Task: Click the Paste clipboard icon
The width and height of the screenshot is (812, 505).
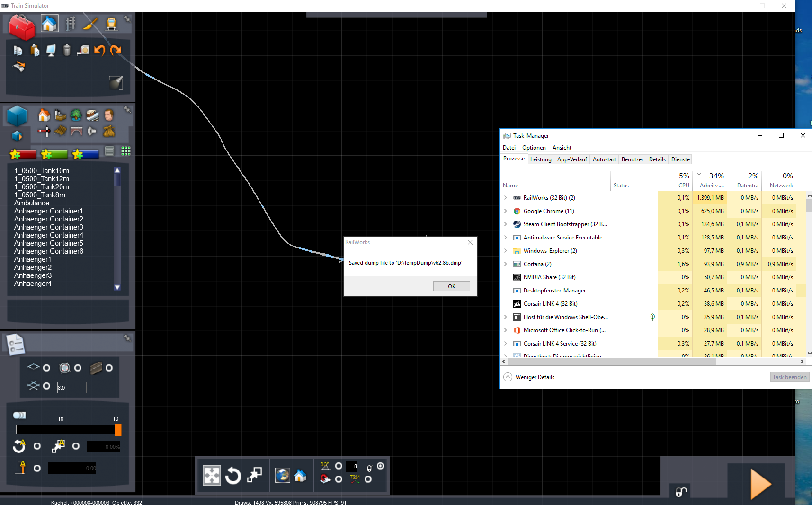Action: [x=35, y=50]
